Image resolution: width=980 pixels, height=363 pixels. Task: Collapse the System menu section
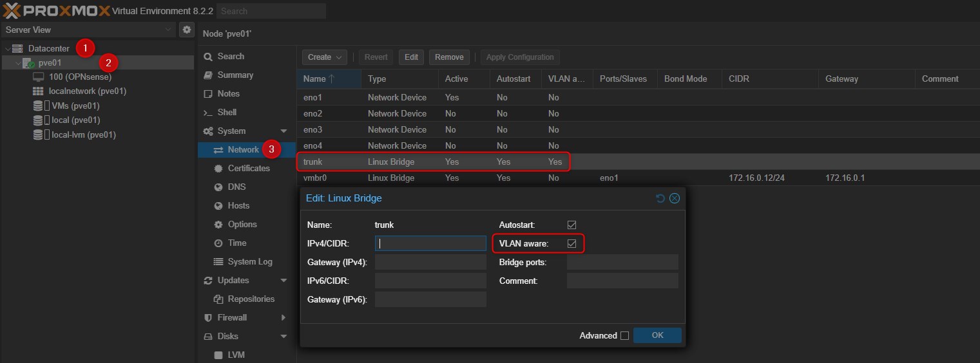283,131
